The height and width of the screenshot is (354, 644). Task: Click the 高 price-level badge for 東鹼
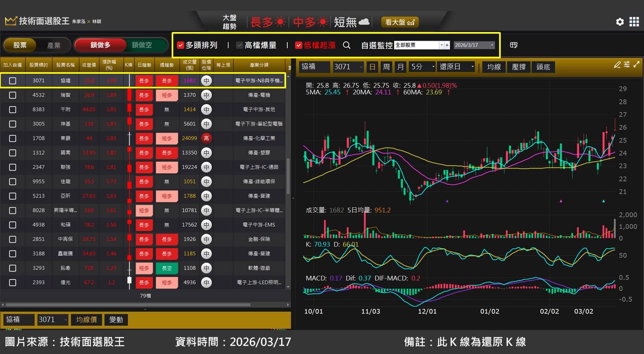(206, 138)
